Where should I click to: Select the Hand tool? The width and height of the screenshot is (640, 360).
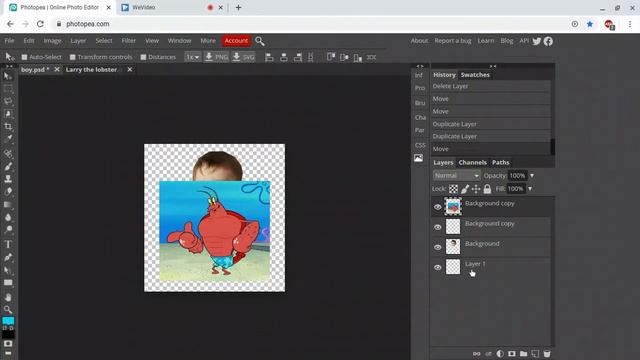tap(8, 297)
